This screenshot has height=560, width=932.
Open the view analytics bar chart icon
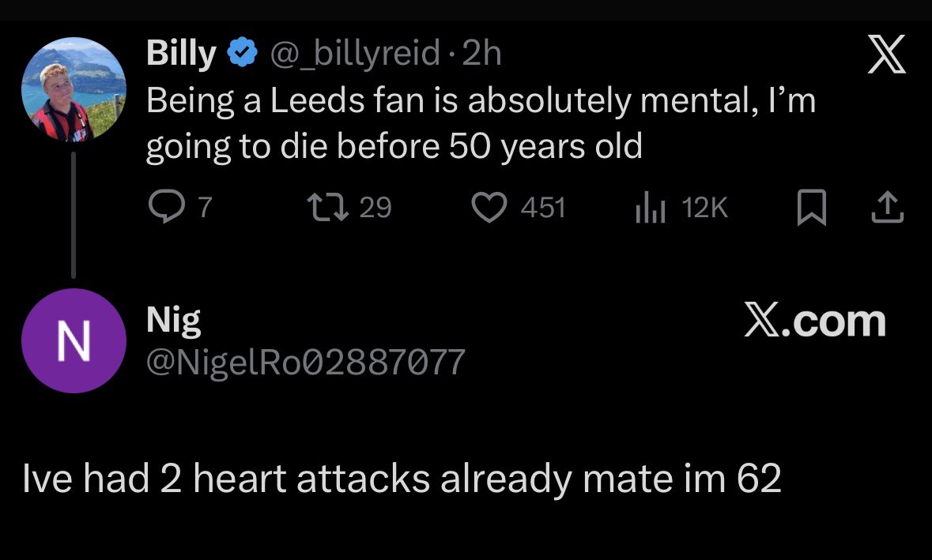[652, 207]
